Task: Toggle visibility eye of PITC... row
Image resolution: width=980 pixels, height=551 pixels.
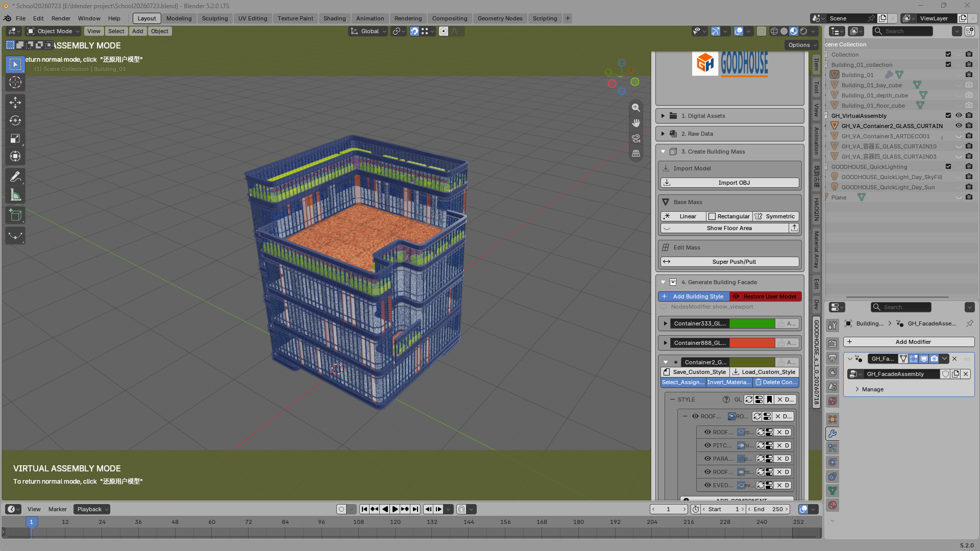Action: (707, 445)
